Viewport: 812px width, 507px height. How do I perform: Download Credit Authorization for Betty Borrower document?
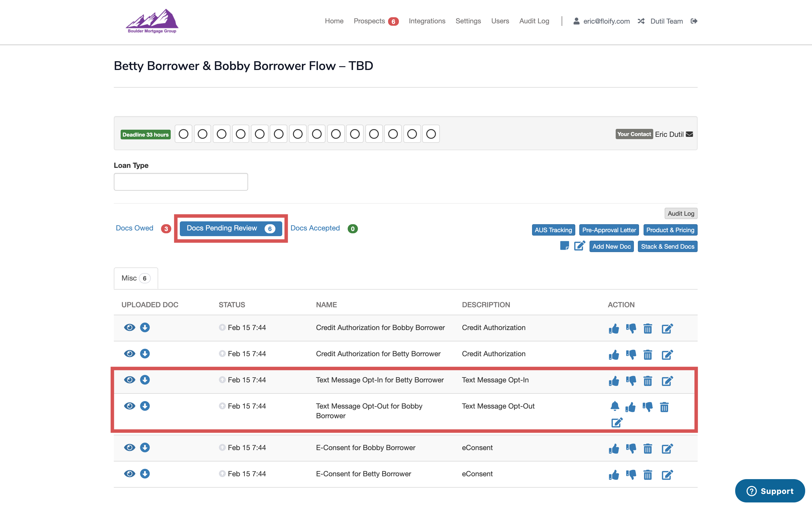[145, 353]
